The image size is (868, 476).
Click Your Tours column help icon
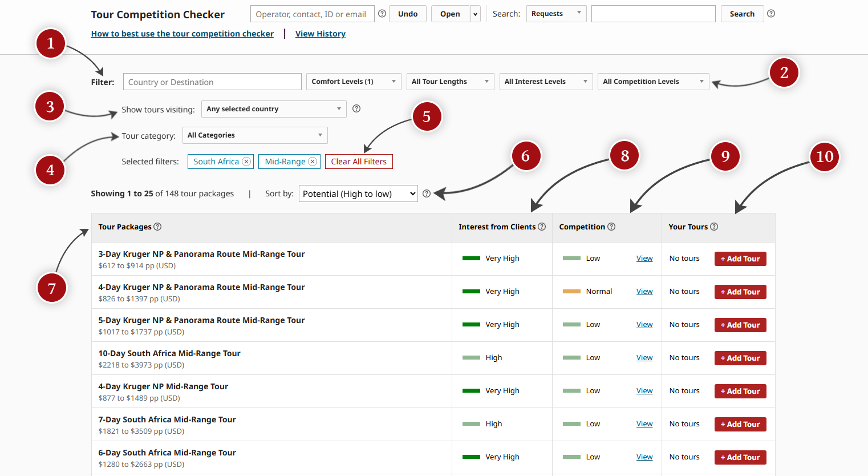[x=714, y=227]
